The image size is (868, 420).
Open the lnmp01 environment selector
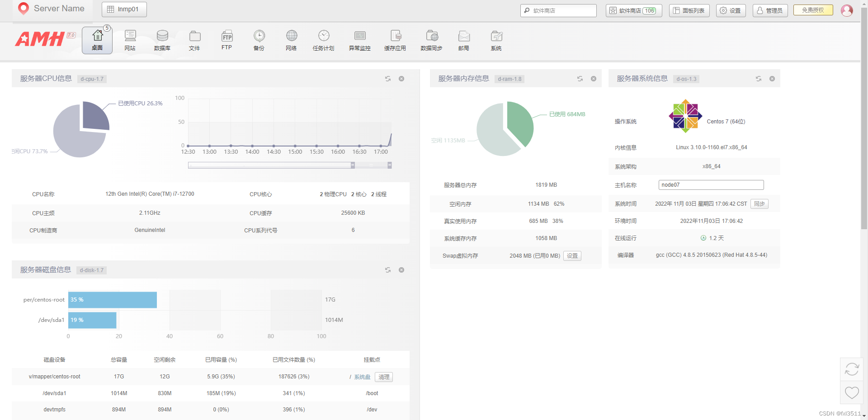click(x=124, y=9)
